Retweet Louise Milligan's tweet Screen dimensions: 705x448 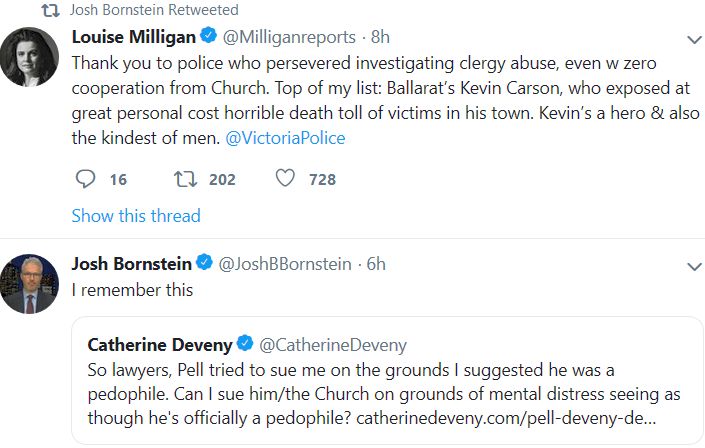pyautogui.click(x=186, y=179)
